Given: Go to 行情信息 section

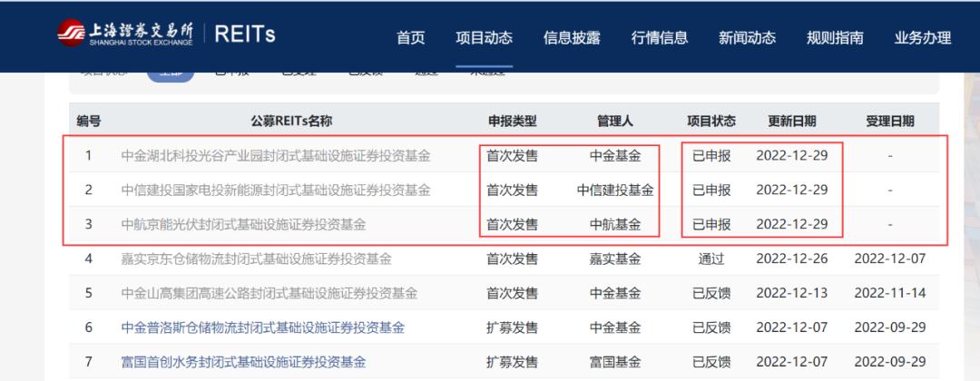Looking at the screenshot, I should point(660,37).
